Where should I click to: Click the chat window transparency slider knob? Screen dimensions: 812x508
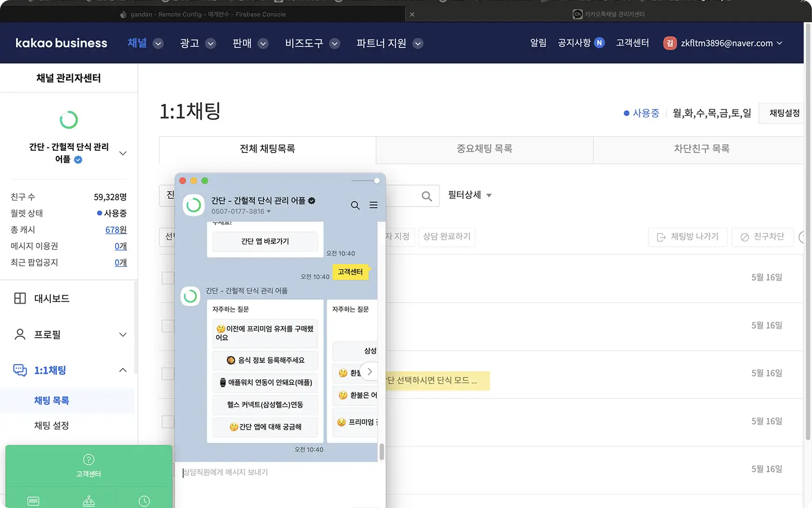pyautogui.click(x=377, y=181)
